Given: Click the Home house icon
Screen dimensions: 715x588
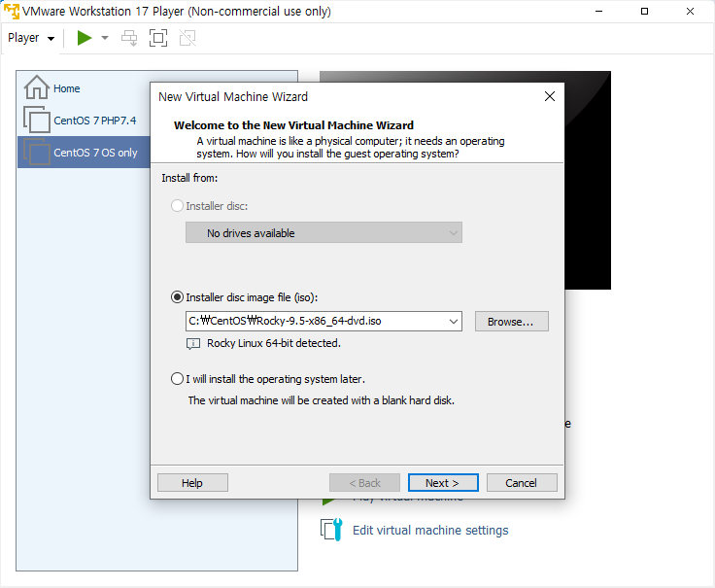Looking at the screenshot, I should click(37, 87).
